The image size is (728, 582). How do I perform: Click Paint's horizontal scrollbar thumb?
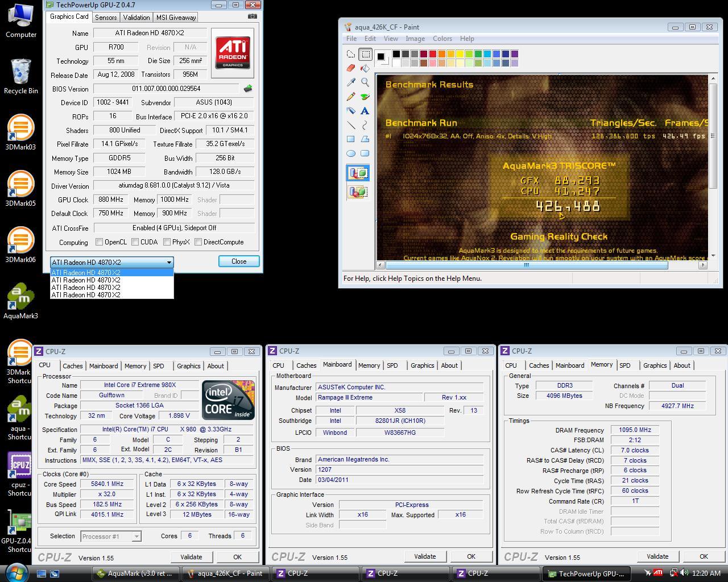pyautogui.click(x=527, y=265)
